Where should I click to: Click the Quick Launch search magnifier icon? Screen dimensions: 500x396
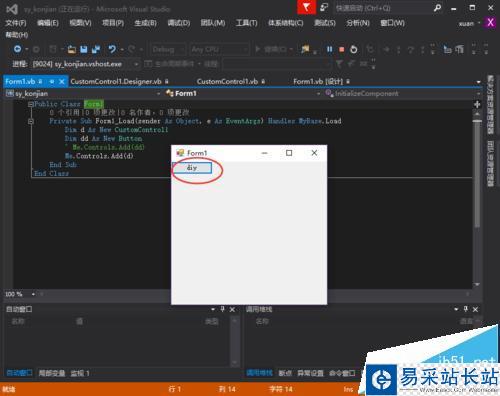438,8
